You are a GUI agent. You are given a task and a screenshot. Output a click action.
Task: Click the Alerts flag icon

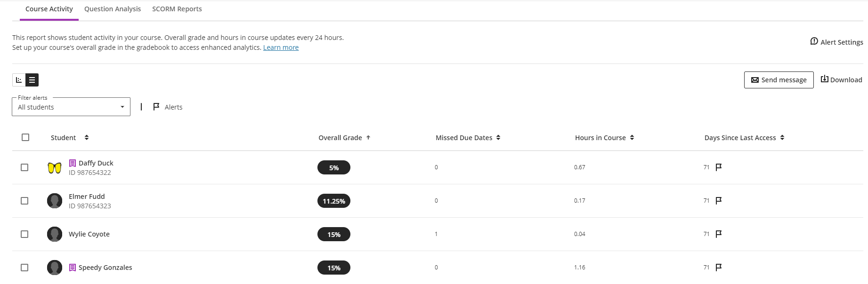pyautogui.click(x=156, y=107)
